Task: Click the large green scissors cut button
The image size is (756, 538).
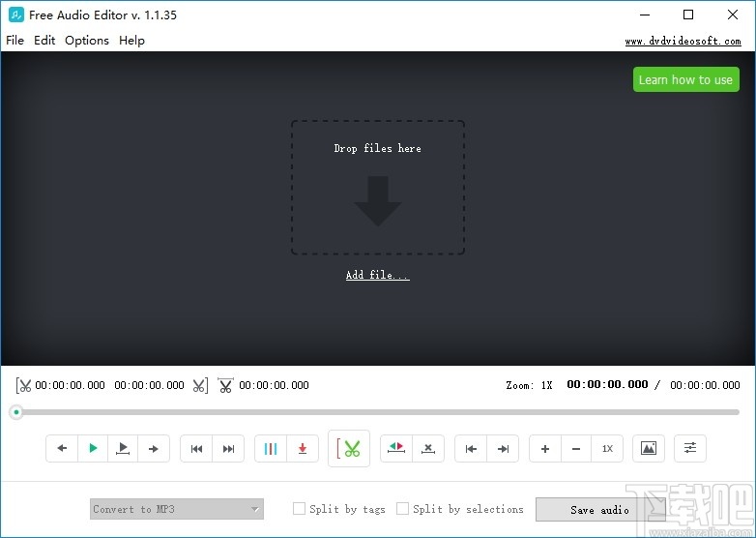Action: coord(349,448)
